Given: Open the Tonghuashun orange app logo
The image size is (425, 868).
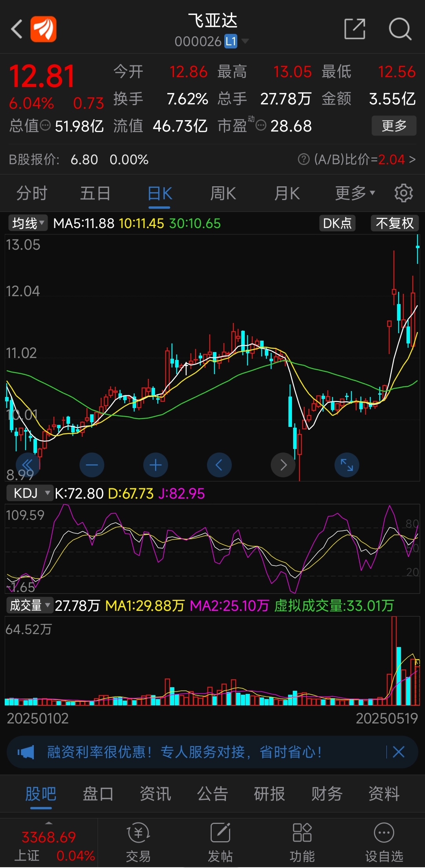Looking at the screenshot, I should pos(43,29).
